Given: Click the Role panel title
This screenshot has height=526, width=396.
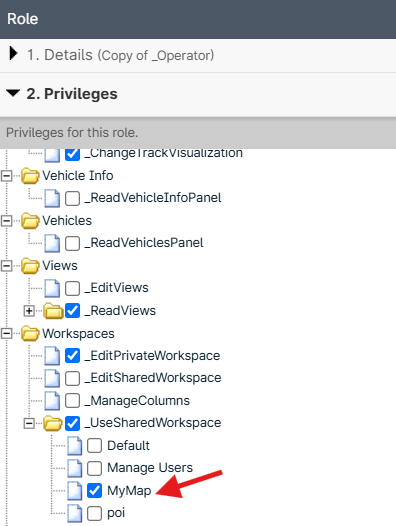Looking at the screenshot, I should (22, 19).
